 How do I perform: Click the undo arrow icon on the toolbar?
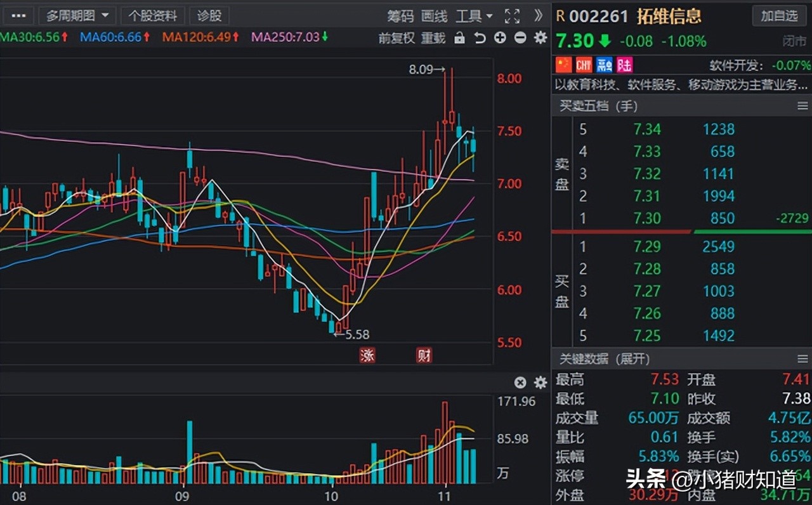pyautogui.click(x=480, y=38)
